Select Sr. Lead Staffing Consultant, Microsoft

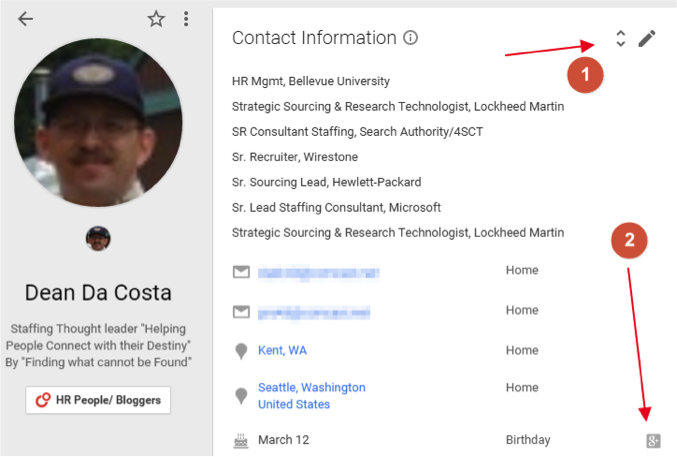pyautogui.click(x=336, y=207)
